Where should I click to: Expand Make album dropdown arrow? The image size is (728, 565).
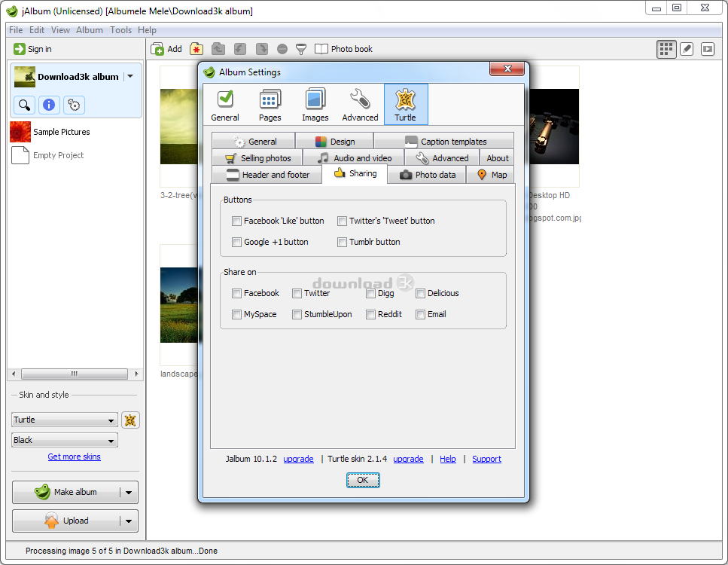[x=129, y=493]
